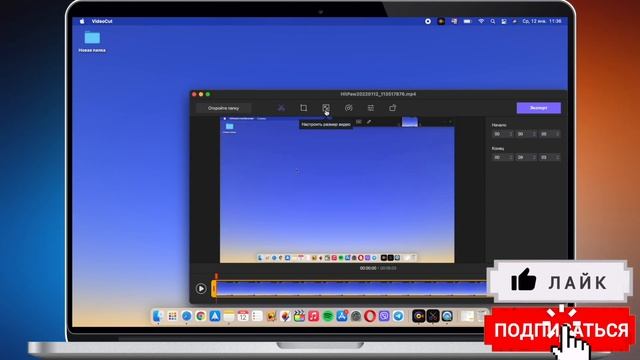Adjust the Начало hours stepper arrows
The width and height of the screenshot is (640, 360).
[511, 134]
